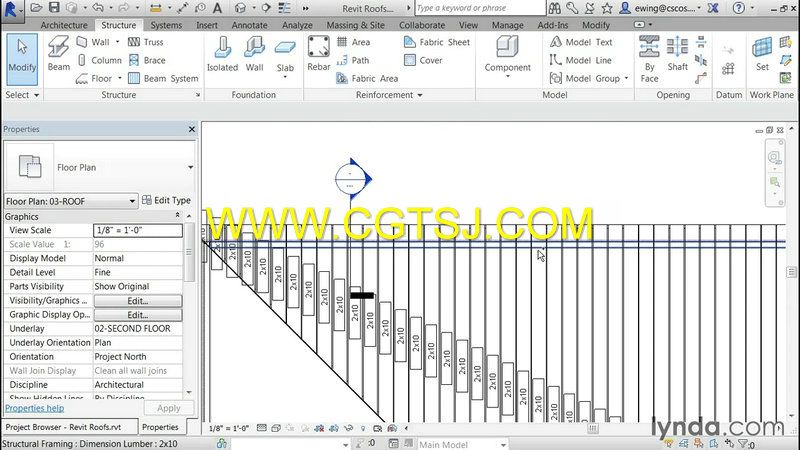Switch to the Architecture ribbon tab

64,25
